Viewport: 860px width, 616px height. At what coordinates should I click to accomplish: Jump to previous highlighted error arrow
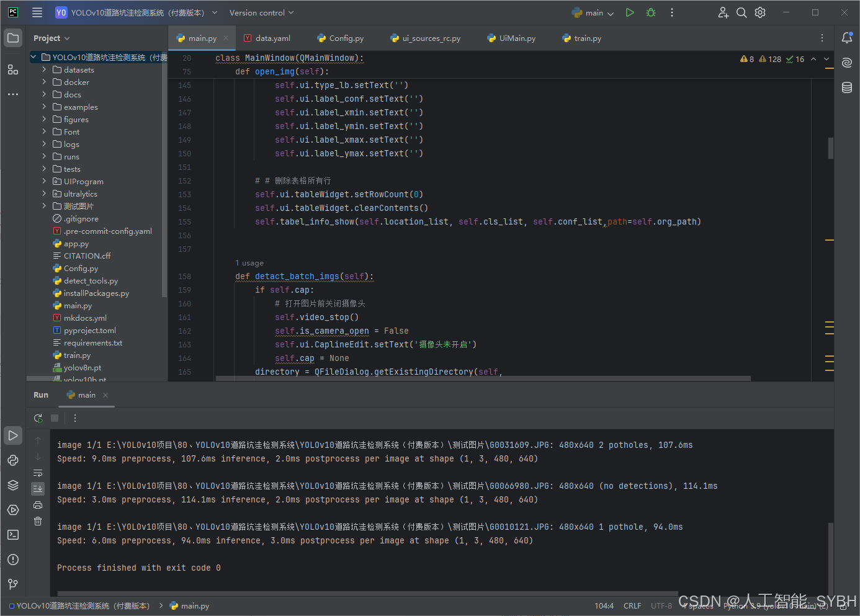click(x=813, y=59)
